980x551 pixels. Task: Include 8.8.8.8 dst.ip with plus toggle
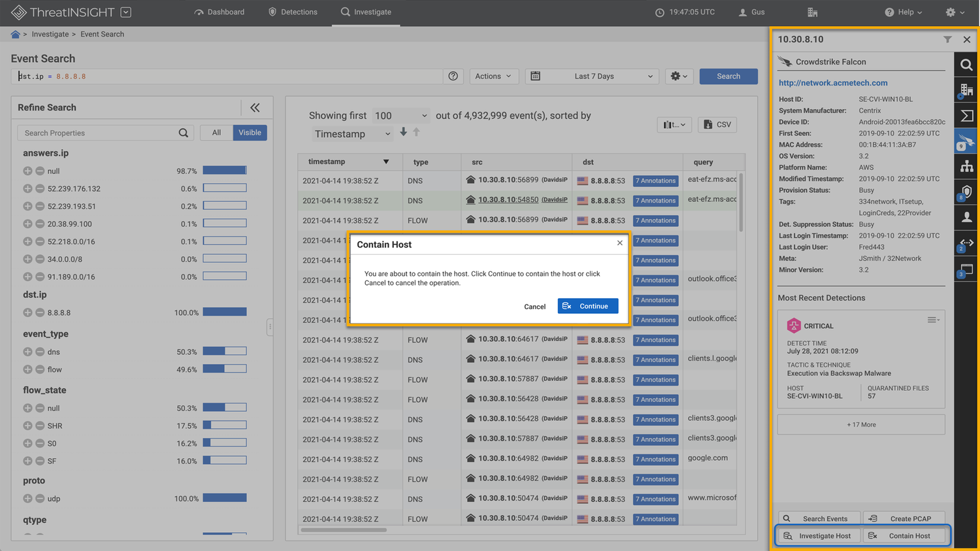tap(27, 312)
